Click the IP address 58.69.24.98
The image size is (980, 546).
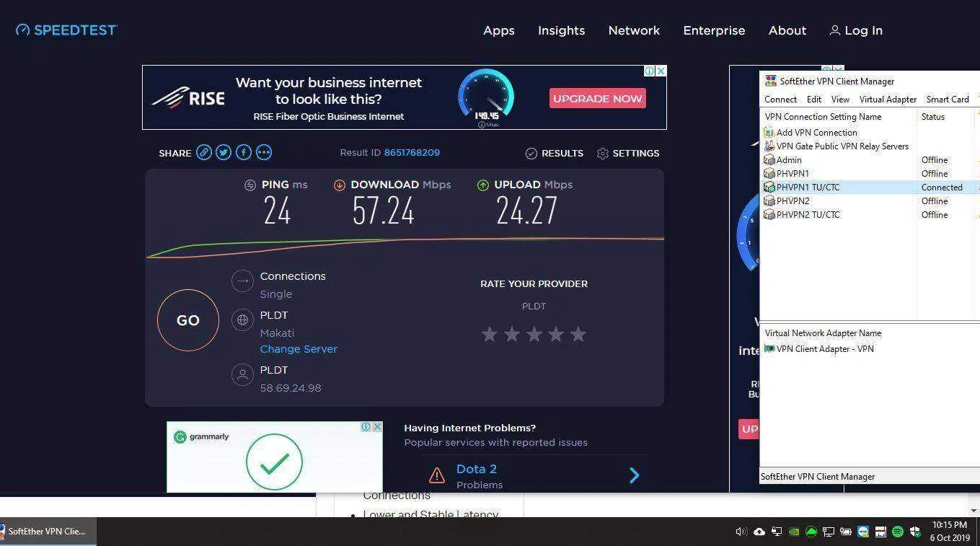click(291, 388)
